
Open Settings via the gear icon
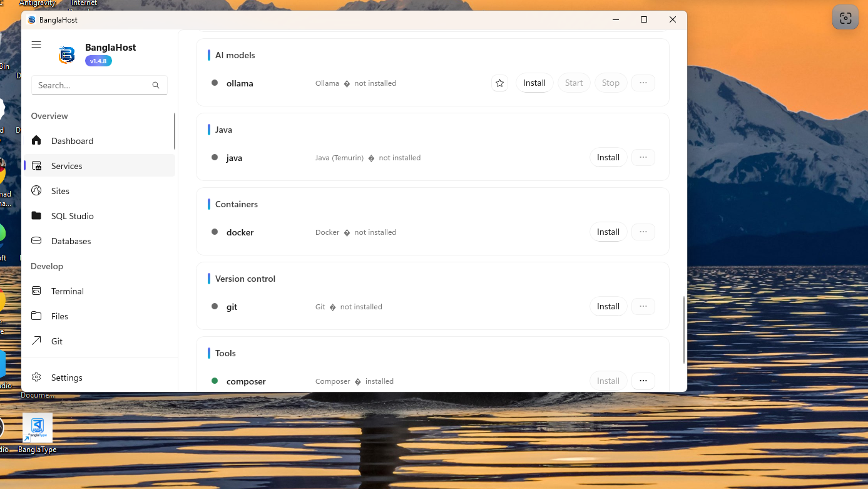(36, 377)
